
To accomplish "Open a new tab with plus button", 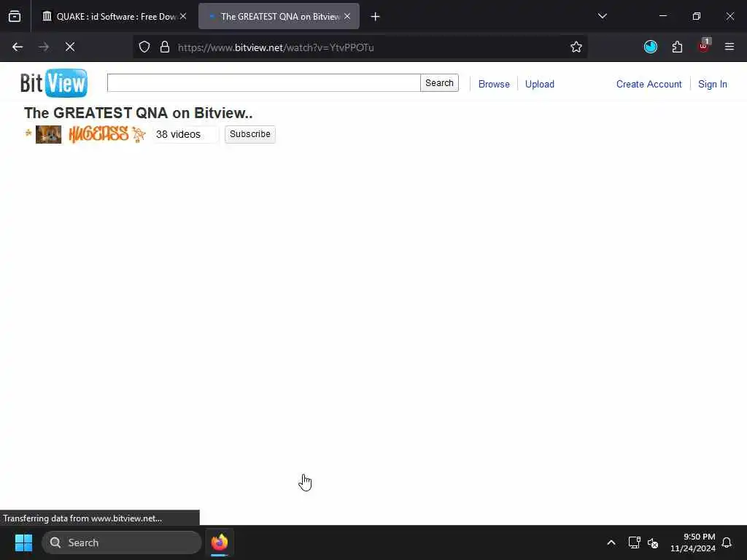I will click(375, 17).
